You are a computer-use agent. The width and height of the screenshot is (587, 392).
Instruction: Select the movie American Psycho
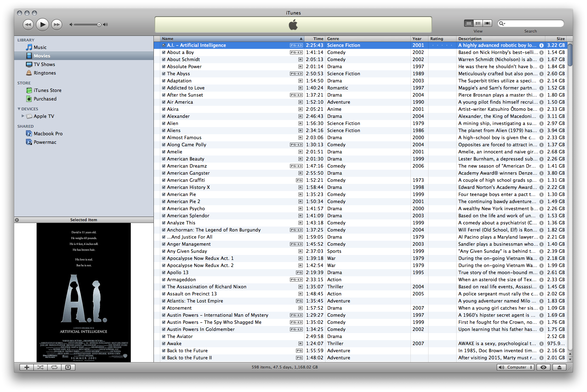[x=360, y=208]
